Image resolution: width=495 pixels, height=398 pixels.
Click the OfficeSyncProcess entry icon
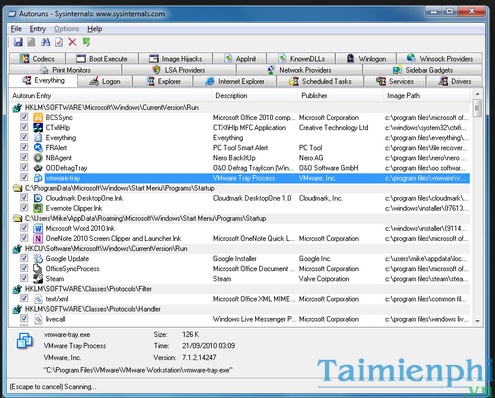tap(38, 269)
